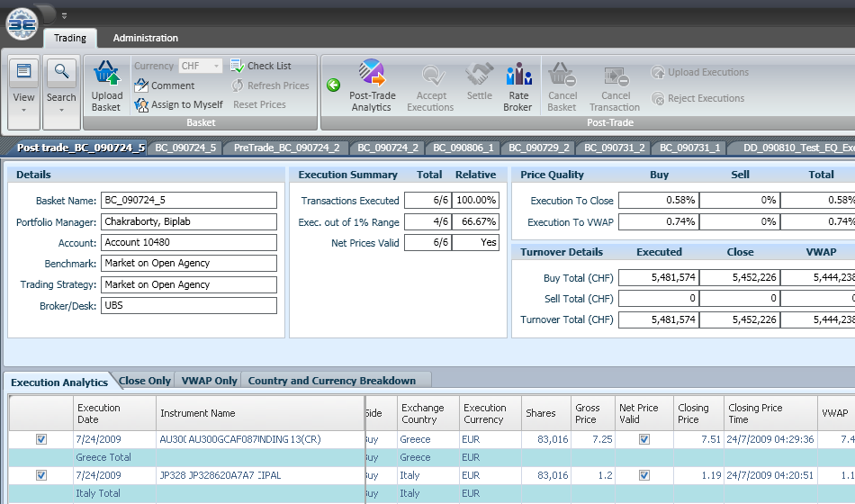
Task: Toggle row checkbox for Italy execution
Action: click(40, 475)
